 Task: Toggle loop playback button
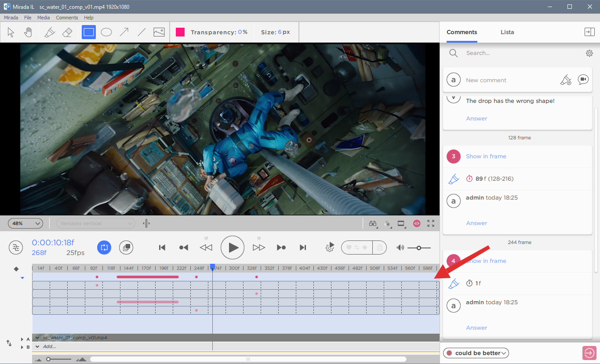coord(104,248)
